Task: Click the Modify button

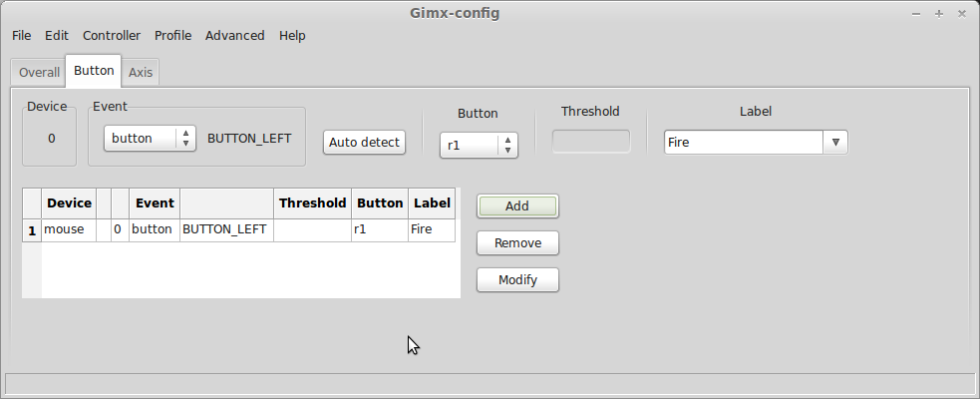Action: tap(517, 279)
